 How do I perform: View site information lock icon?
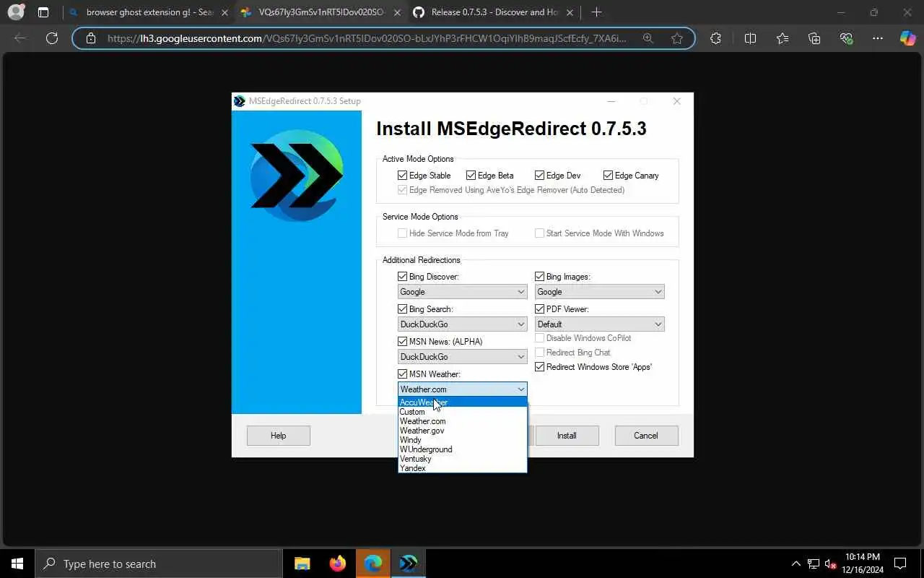click(90, 38)
